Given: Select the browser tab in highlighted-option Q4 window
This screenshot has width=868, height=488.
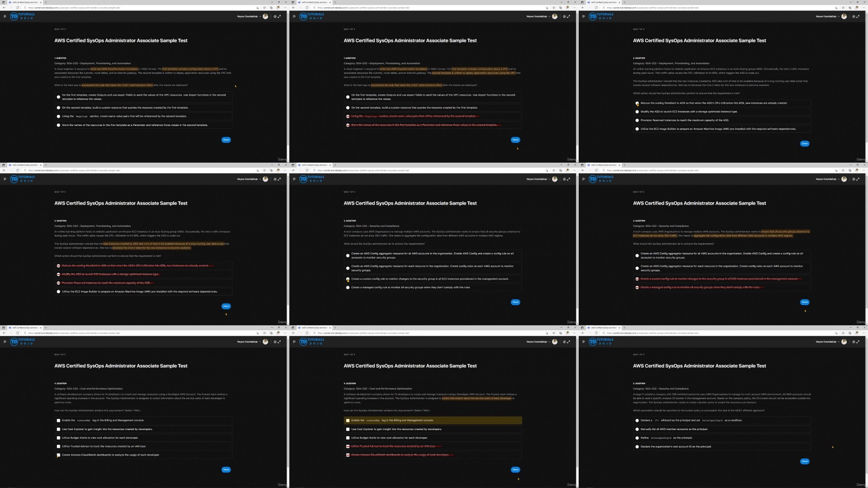Looking at the screenshot, I should [x=314, y=328].
